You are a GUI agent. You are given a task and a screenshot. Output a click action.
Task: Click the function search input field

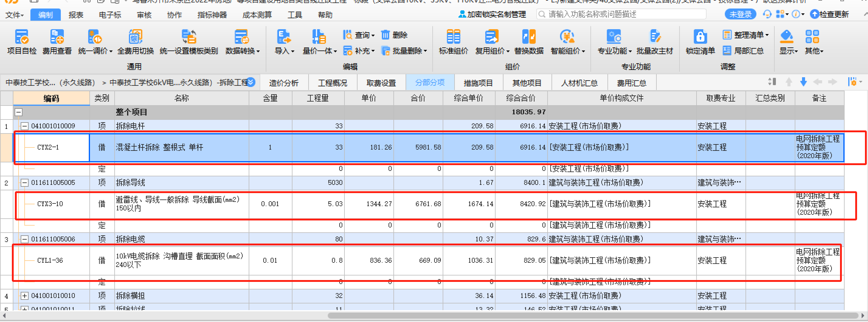621,14
